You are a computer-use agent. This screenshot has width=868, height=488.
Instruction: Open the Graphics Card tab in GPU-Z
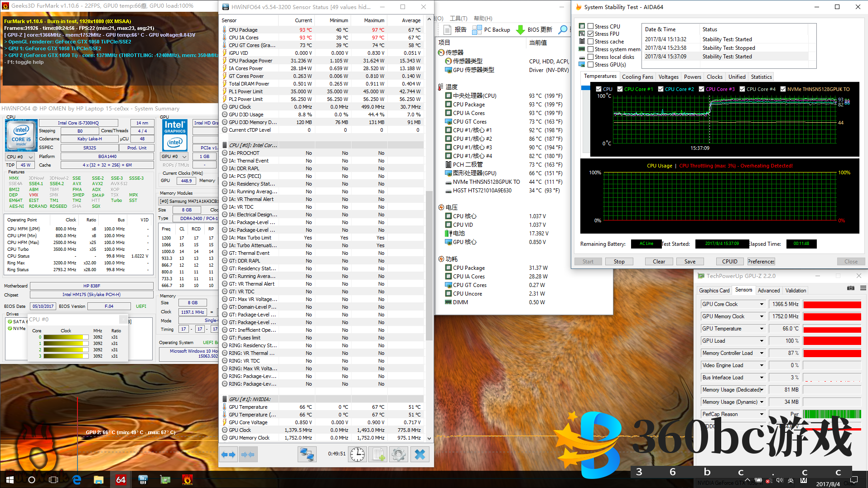714,291
